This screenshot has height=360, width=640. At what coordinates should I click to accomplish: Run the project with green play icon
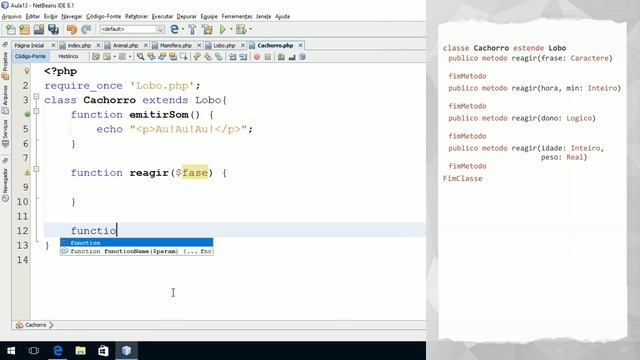222,29
